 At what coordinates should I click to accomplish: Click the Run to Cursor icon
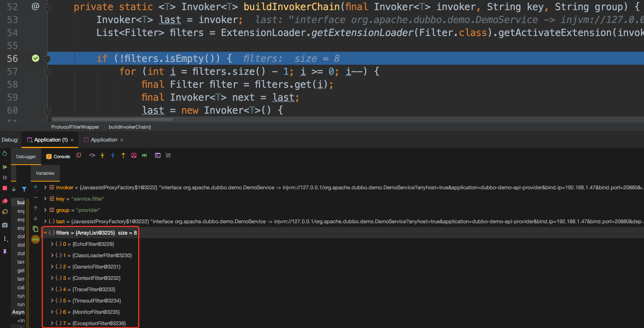[145, 155]
